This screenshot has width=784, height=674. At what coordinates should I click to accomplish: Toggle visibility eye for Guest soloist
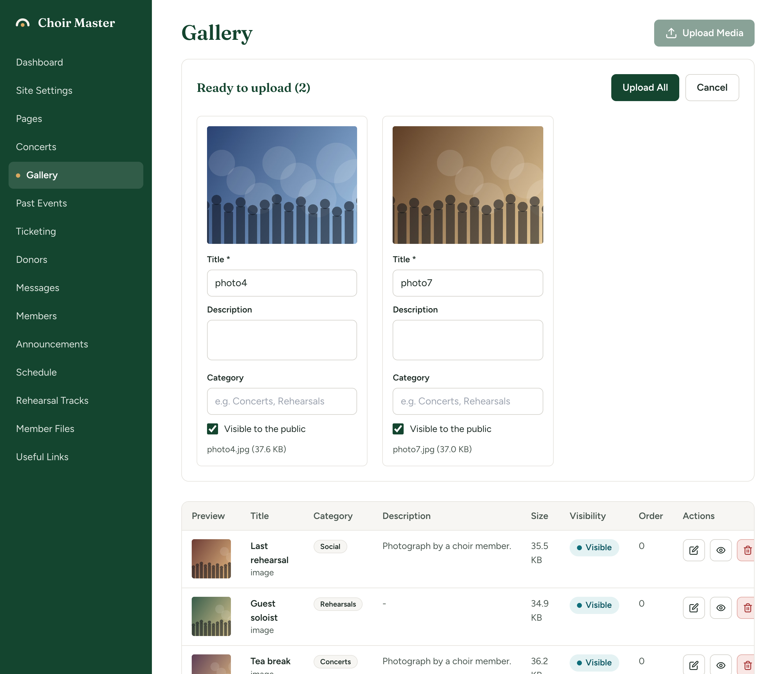721,608
